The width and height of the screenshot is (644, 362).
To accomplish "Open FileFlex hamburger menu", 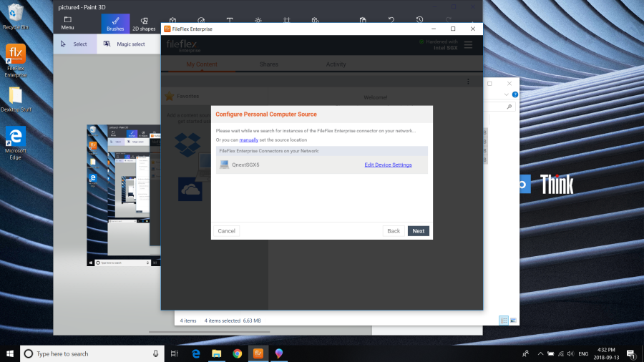I will 468,45.
